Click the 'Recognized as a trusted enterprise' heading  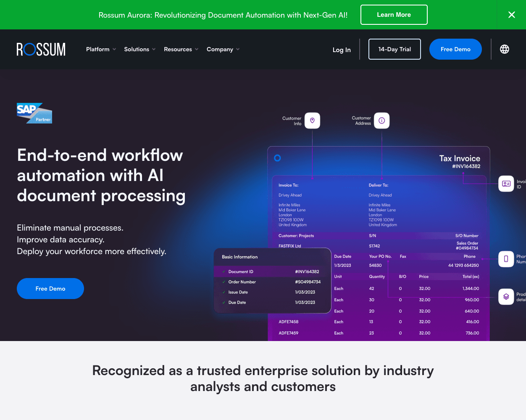[263, 378]
